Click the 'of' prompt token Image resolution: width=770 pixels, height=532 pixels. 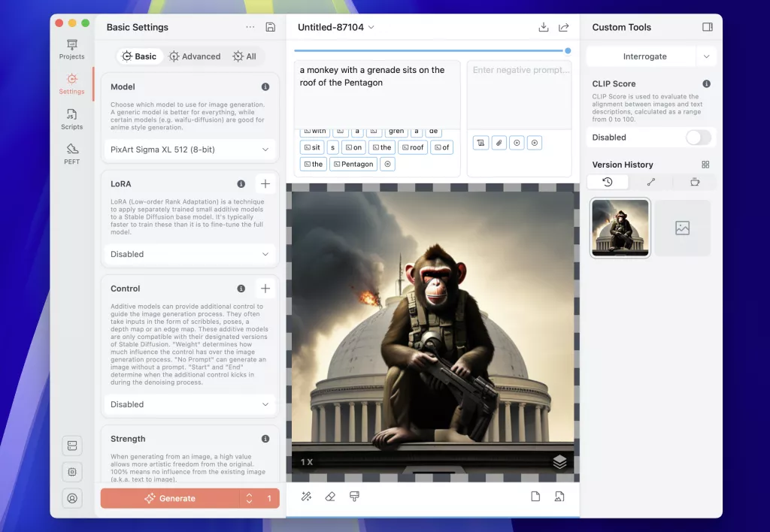click(441, 147)
